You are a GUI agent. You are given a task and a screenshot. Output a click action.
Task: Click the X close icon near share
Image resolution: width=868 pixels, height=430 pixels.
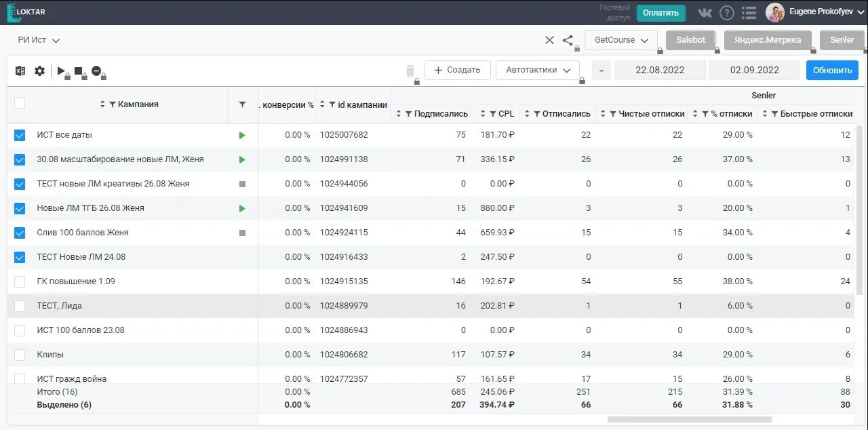[549, 40]
